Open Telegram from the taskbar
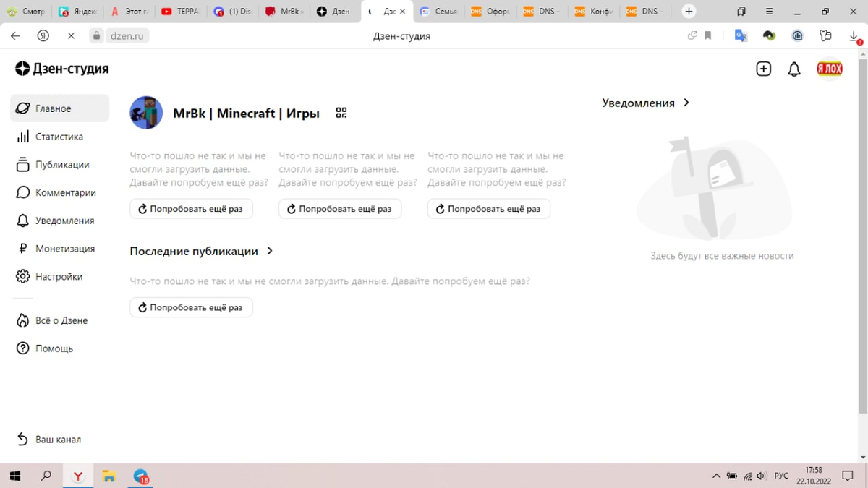868x488 pixels. click(141, 476)
